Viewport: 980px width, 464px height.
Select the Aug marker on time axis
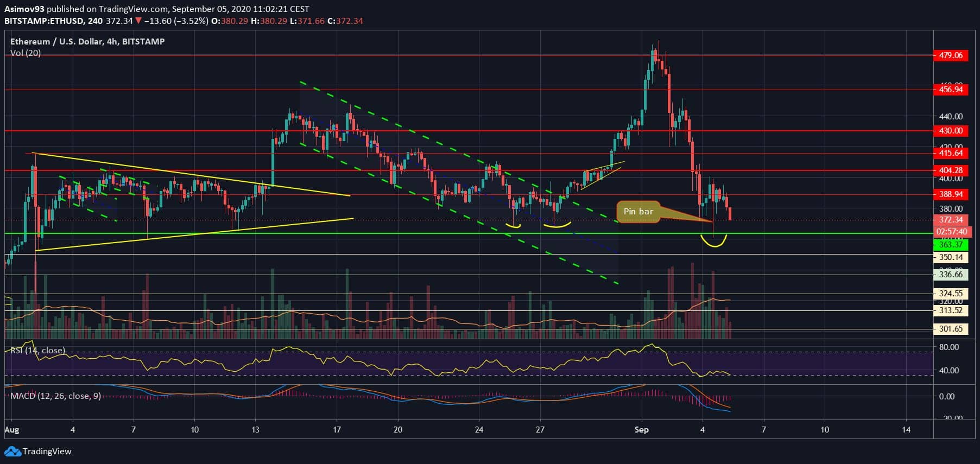pyautogui.click(x=11, y=430)
